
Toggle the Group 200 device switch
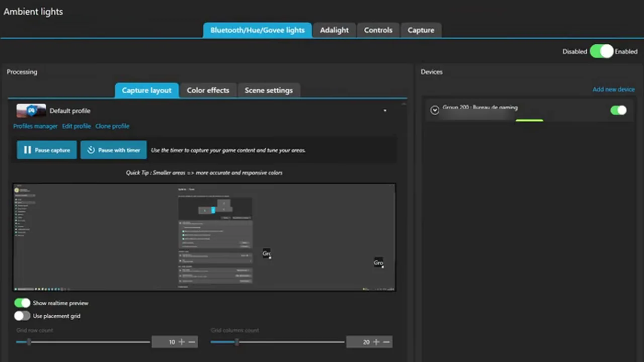(x=618, y=110)
